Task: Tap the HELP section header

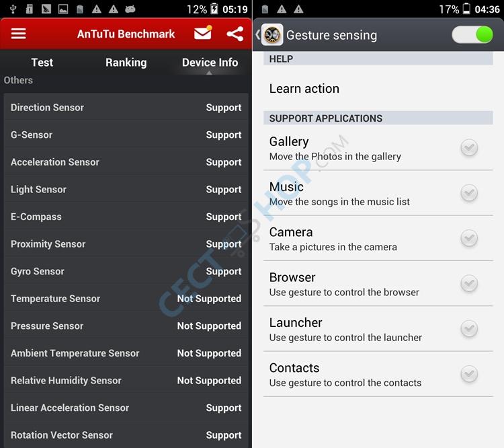Action: point(378,59)
